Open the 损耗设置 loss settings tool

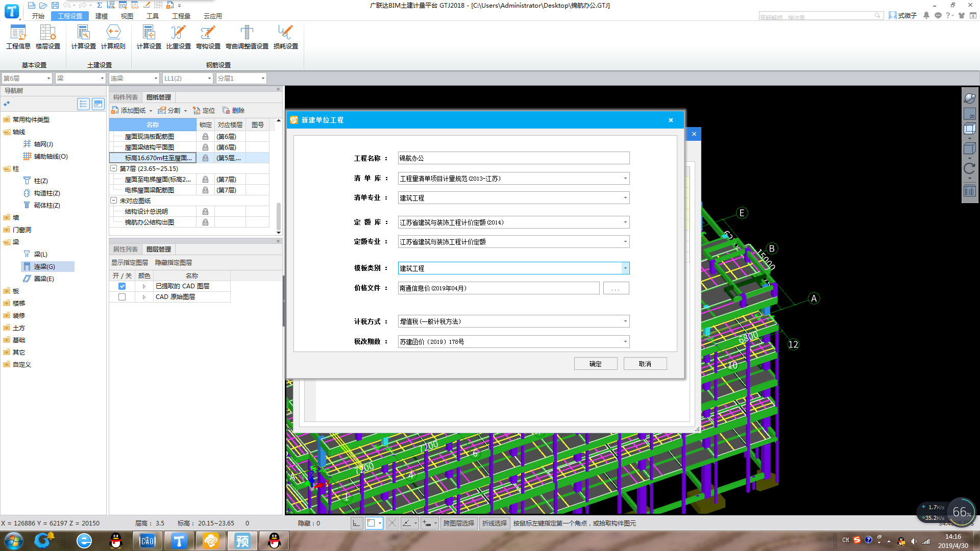[285, 37]
